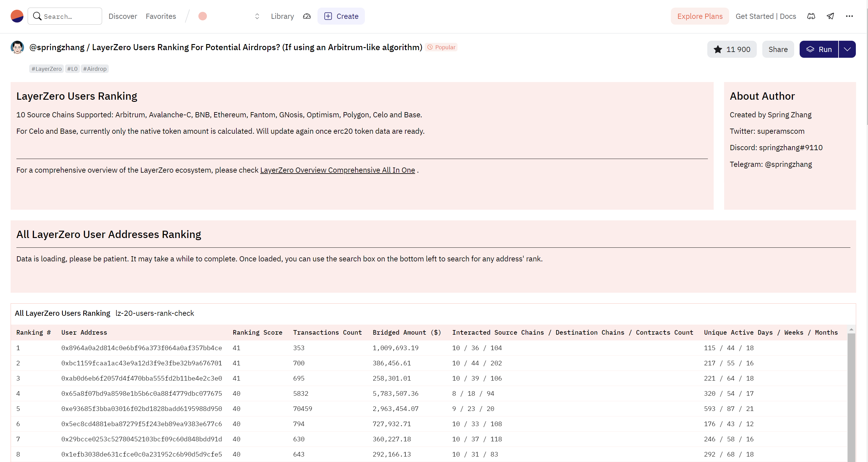868x462 pixels.
Task: Select the #Airdrop tag
Action: coord(95,69)
